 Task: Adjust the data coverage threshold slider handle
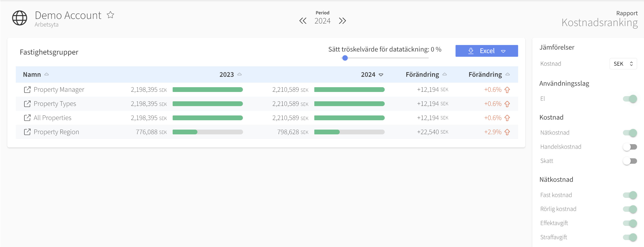point(345,58)
